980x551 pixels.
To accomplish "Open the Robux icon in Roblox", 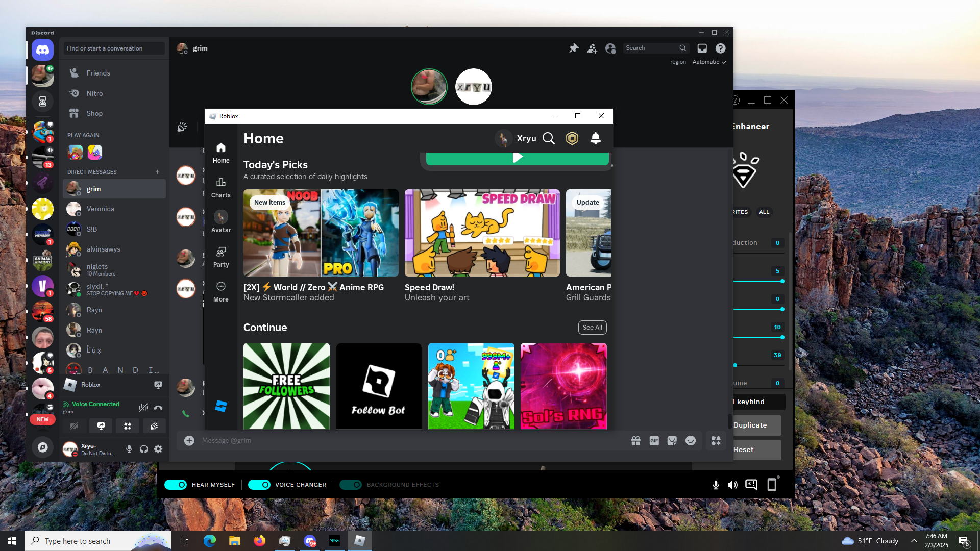I will click(x=572, y=138).
